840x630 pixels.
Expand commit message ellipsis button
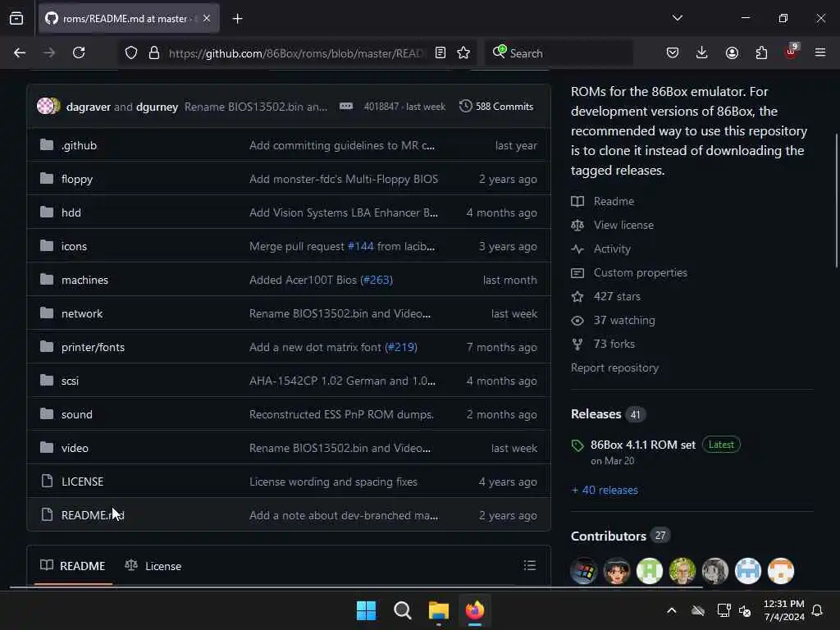click(x=346, y=106)
